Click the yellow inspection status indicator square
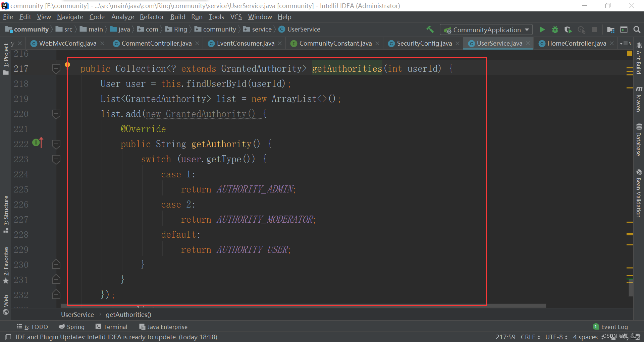The image size is (644, 342). 630,53
